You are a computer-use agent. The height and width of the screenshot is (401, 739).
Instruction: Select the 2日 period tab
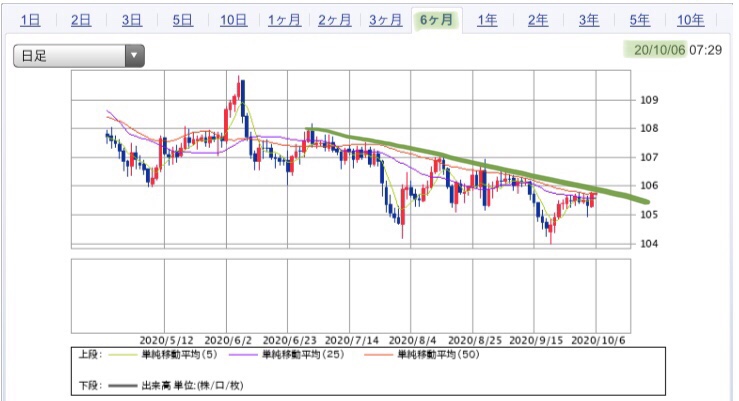point(82,20)
